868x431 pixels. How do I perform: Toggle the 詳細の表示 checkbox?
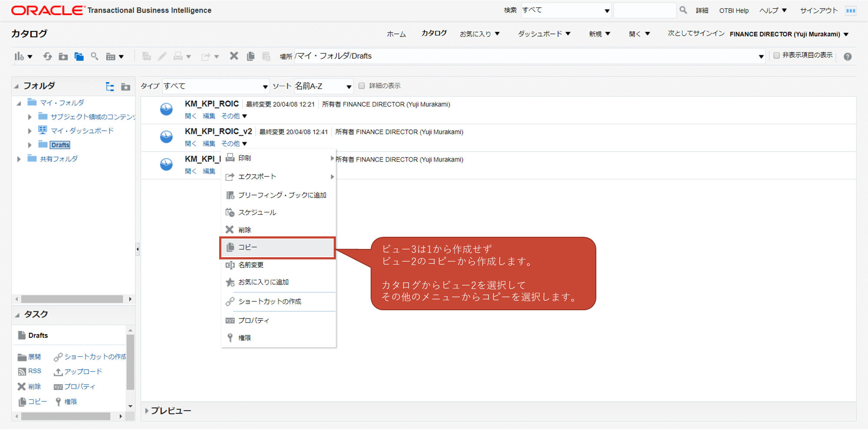click(362, 86)
